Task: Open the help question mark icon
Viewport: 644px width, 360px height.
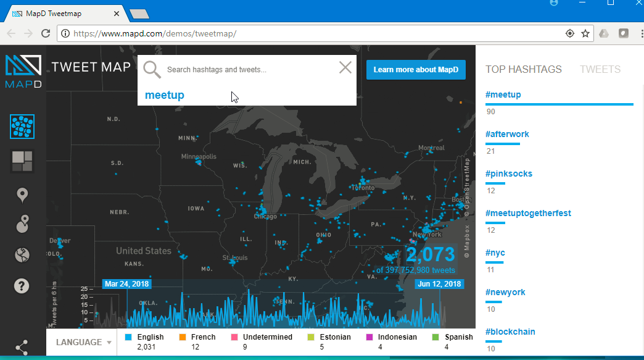Action: pyautogui.click(x=22, y=286)
